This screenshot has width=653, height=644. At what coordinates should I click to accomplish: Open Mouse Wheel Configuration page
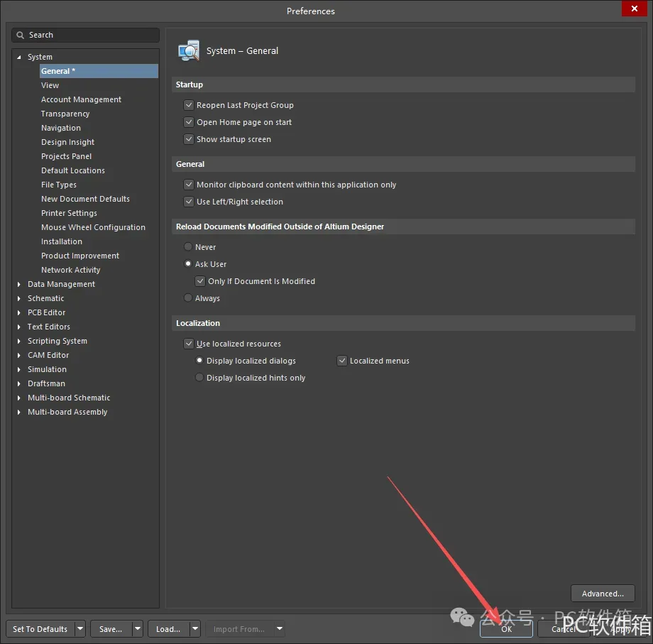click(x=93, y=227)
